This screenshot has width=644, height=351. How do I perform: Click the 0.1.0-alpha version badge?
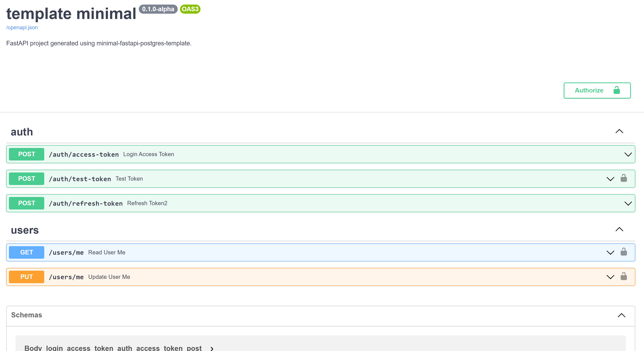pos(158,9)
